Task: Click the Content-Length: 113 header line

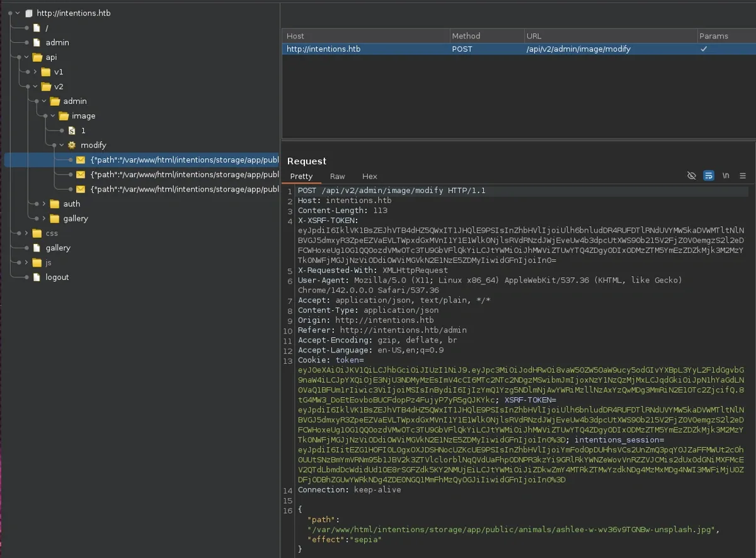Action: 343,211
